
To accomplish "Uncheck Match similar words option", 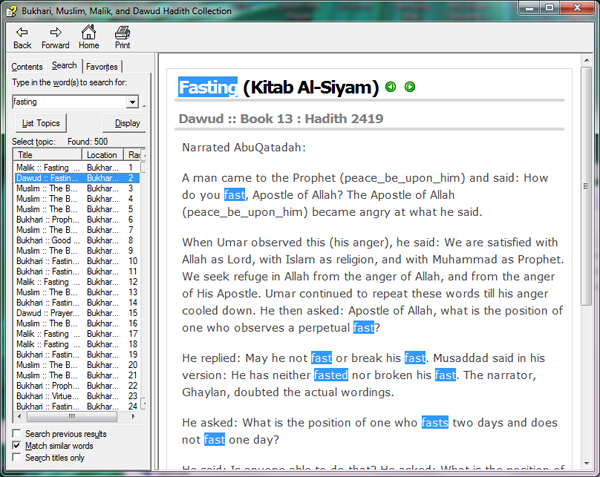I will click(x=17, y=446).
